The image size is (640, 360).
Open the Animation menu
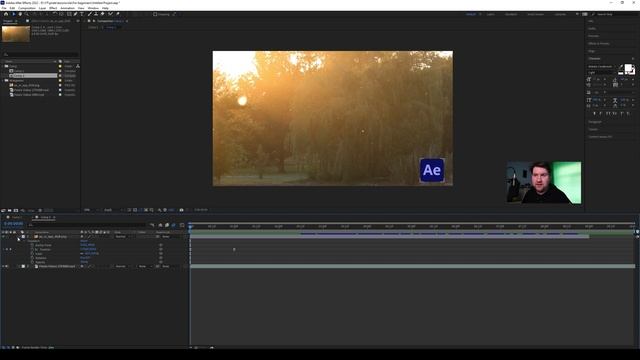coord(67,8)
